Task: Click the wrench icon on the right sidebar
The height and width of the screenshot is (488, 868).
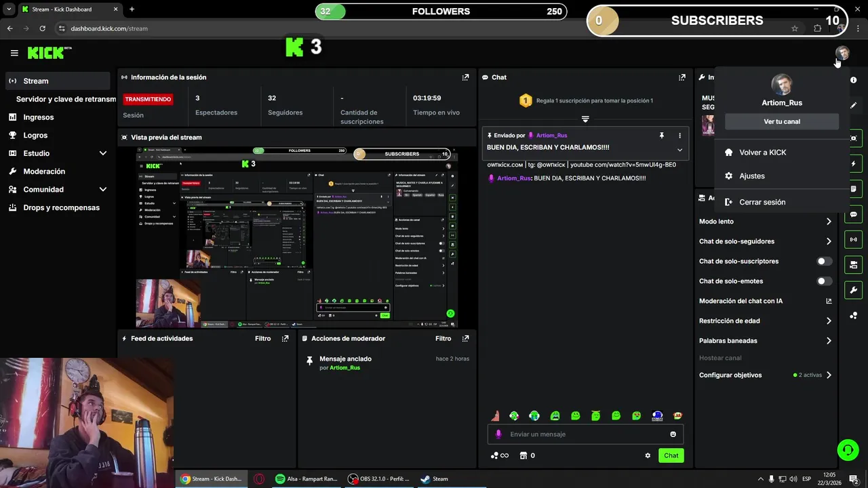Action: tap(853, 290)
